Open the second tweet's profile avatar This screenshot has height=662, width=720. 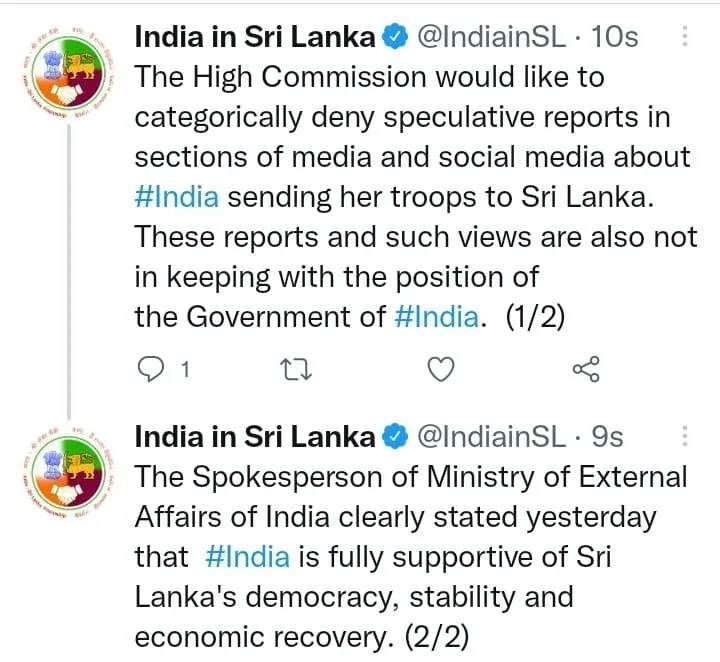coord(69,472)
